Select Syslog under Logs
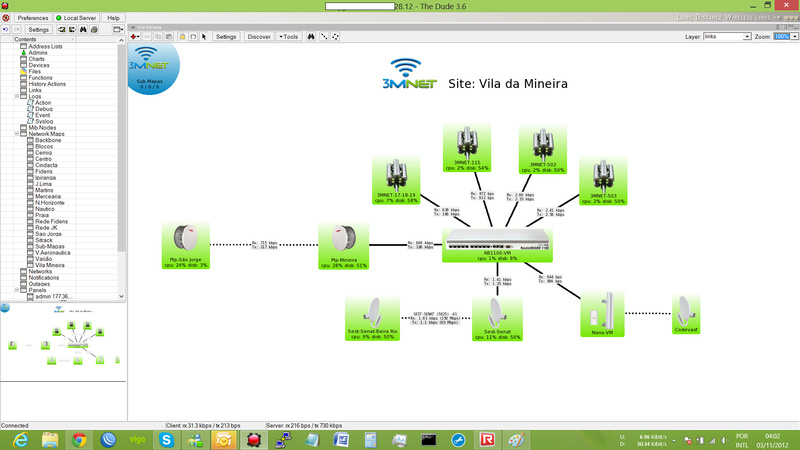The width and height of the screenshot is (800, 450). point(44,121)
